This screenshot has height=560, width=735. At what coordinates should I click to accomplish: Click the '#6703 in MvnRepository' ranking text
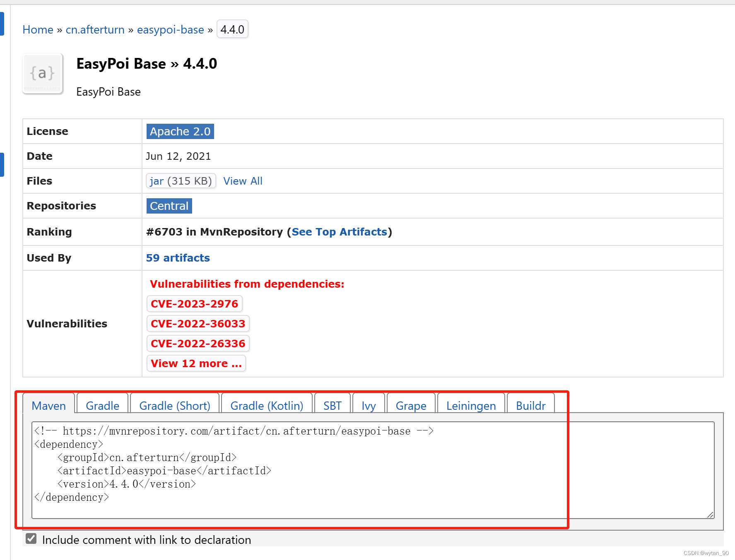[214, 232]
